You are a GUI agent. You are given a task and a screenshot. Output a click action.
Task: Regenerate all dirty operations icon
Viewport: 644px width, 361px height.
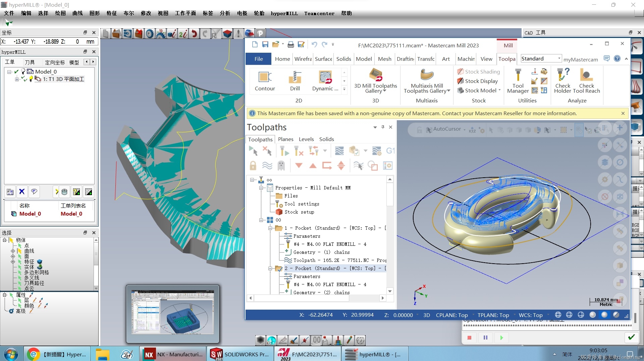pos(299,151)
